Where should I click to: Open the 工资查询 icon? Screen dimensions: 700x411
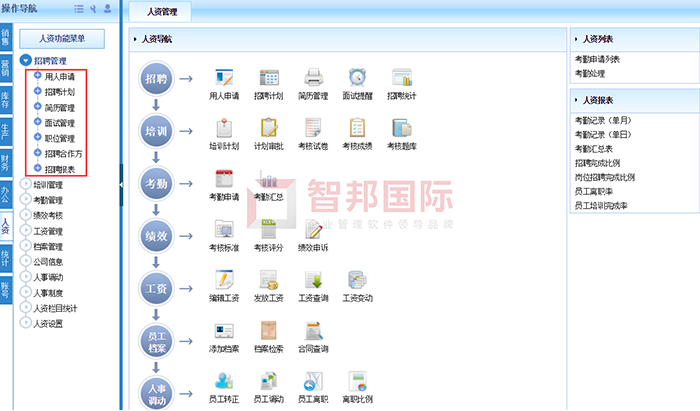pyautogui.click(x=313, y=280)
